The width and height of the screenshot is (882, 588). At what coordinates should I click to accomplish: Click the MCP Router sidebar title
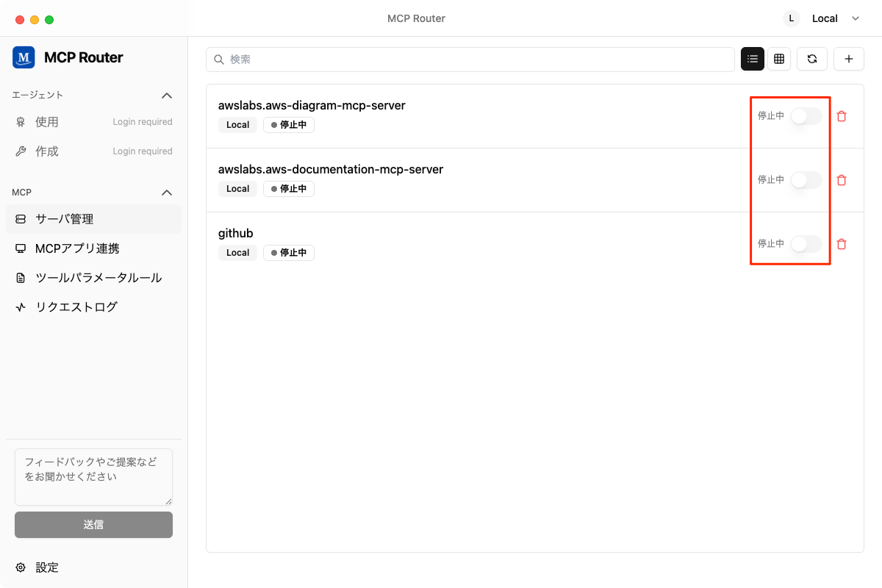coord(84,57)
